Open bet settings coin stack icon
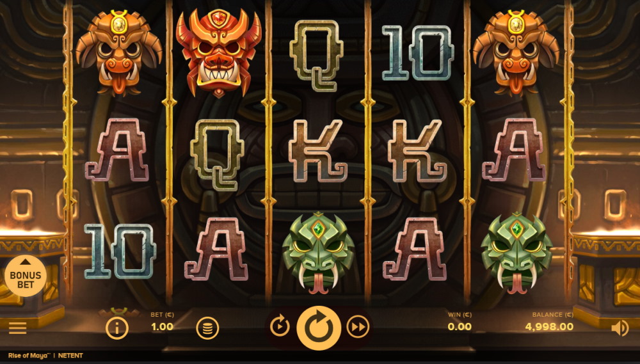 click(207, 328)
